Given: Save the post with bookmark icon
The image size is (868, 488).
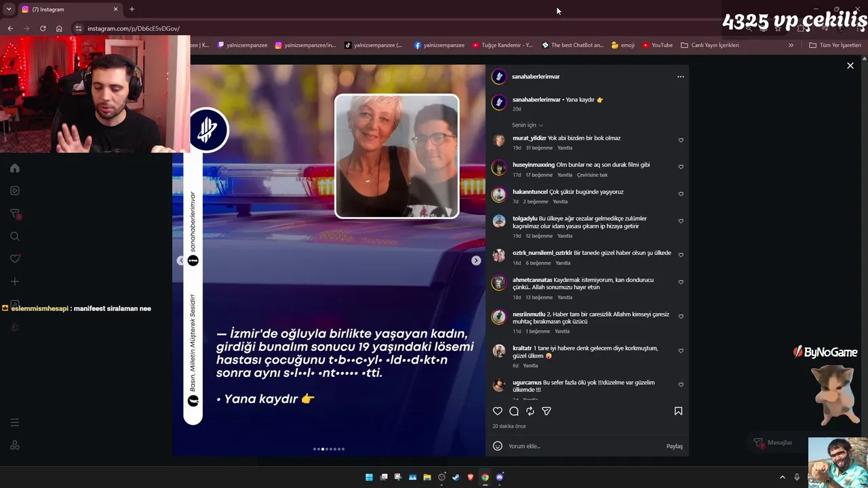Looking at the screenshot, I should (678, 411).
